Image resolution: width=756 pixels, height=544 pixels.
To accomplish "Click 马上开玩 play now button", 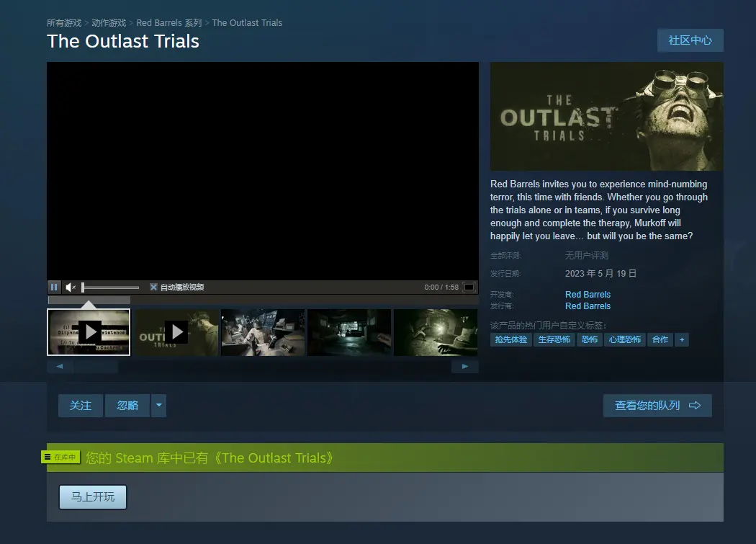I will (93, 497).
